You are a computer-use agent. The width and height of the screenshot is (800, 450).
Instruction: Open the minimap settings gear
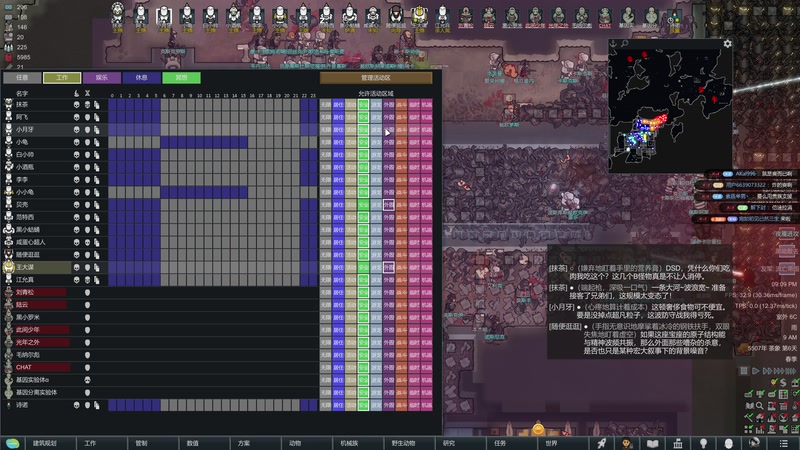pos(728,44)
